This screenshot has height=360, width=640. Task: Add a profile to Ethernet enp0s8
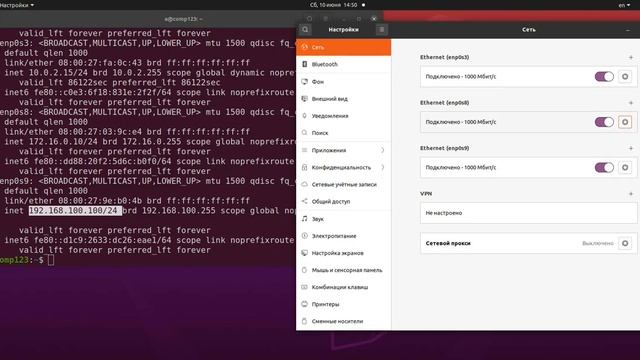click(x=631, y=103)
